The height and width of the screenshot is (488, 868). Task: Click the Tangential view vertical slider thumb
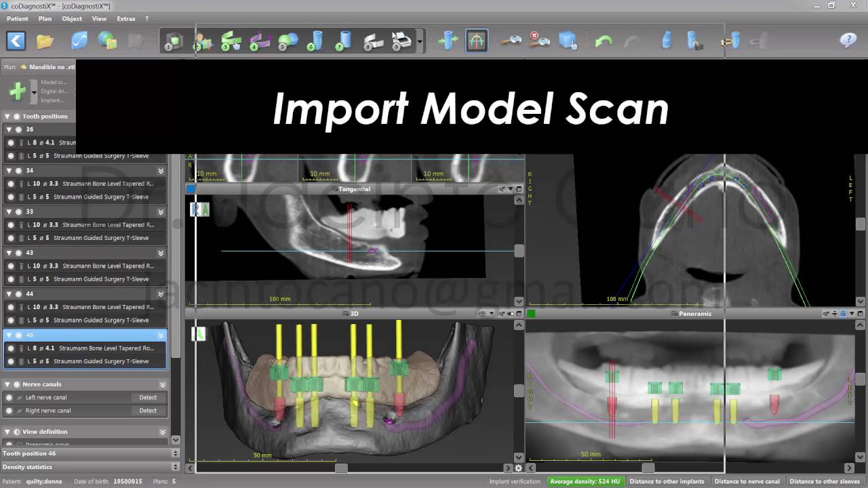(519, 251)
